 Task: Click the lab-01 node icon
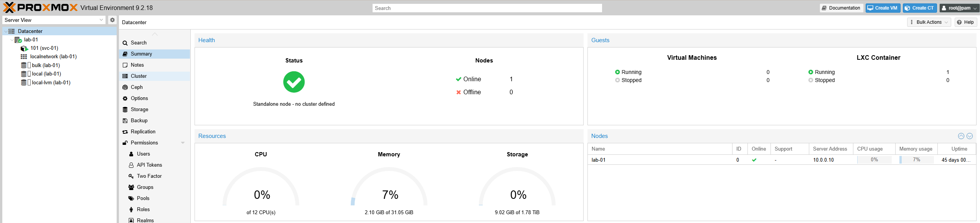pos(18,39)
